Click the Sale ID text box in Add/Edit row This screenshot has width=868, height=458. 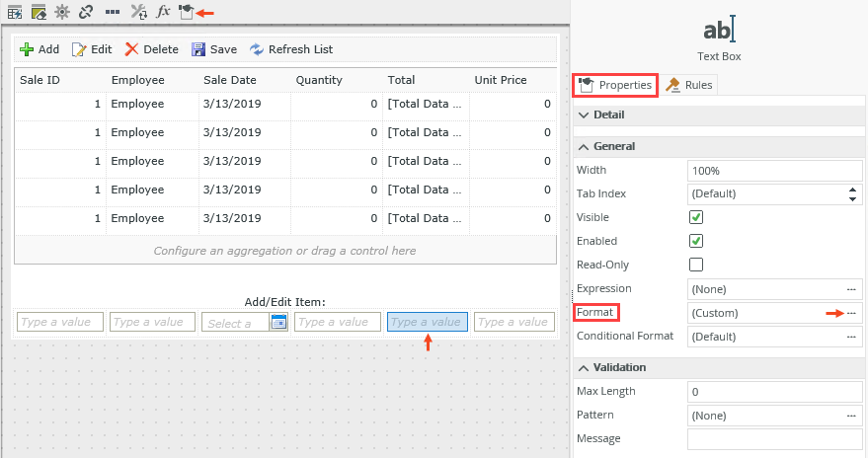60,322
